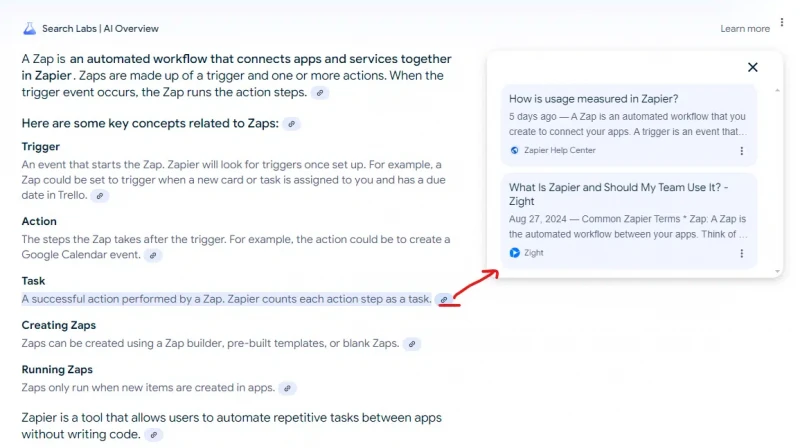Open 'What Is Zapier and Should My Team Use It?'
Screen dimensions: 800x448
[618, 194]
